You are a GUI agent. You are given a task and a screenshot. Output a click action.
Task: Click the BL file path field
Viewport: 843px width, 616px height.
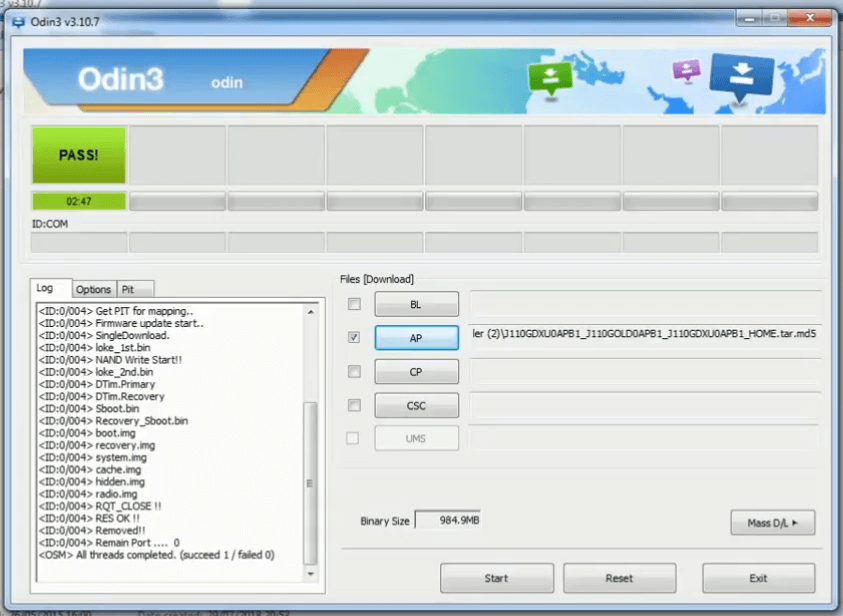click(x=645, y=304)
